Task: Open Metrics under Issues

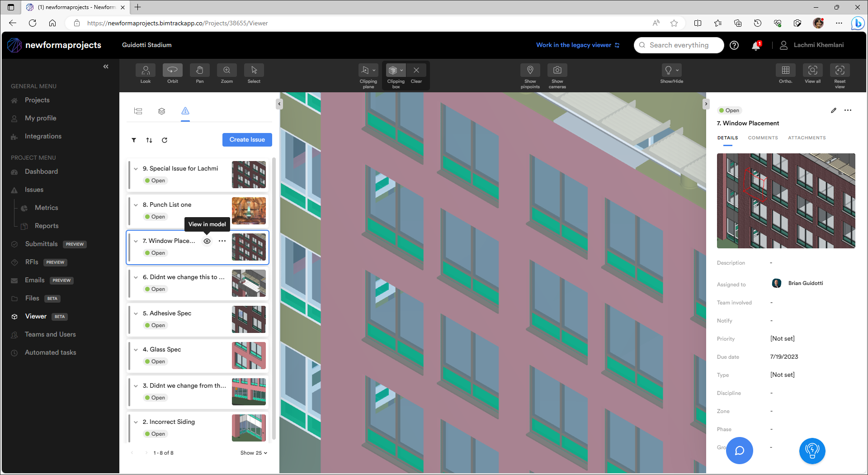Action: point(46,208)
